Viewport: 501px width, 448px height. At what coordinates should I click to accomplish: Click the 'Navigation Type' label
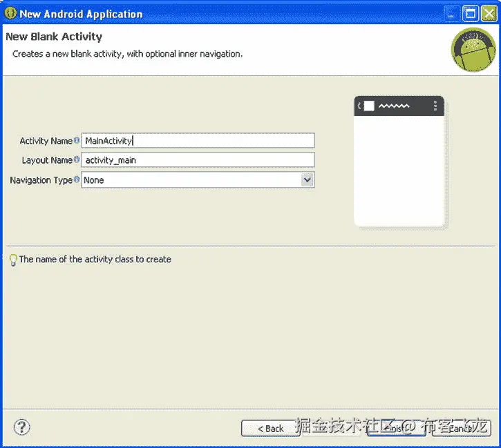click(x=41, y=180)
